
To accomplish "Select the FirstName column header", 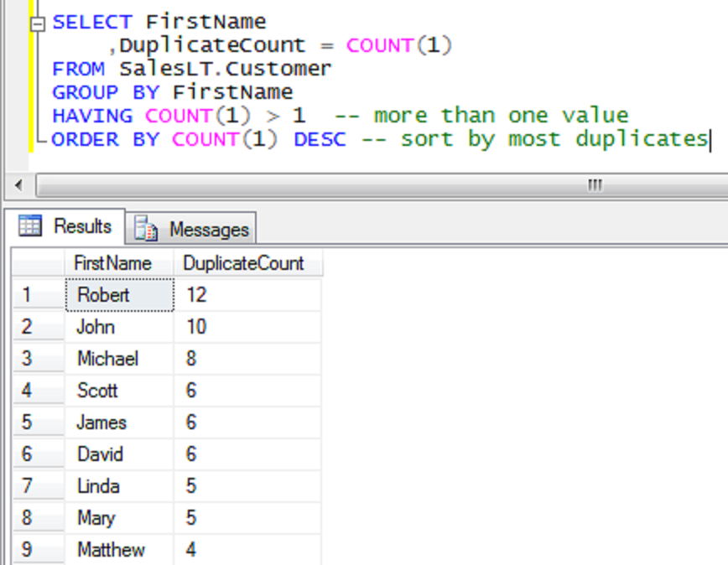I will [112, 262].
